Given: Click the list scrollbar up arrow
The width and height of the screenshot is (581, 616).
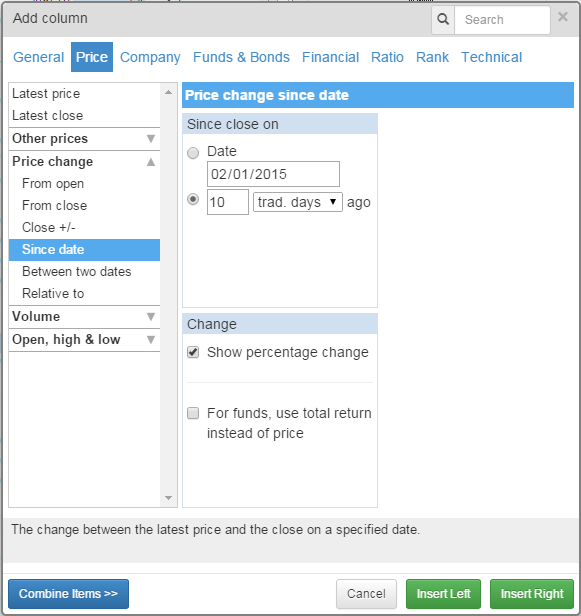Looking at the screenshot, I should (169, 93).
